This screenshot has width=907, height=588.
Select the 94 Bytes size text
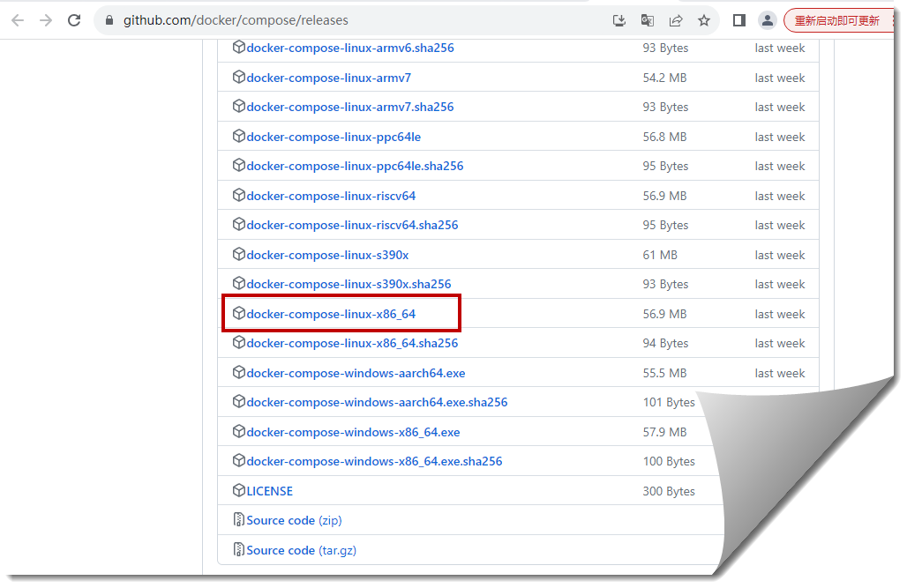(x=666, y=344)
